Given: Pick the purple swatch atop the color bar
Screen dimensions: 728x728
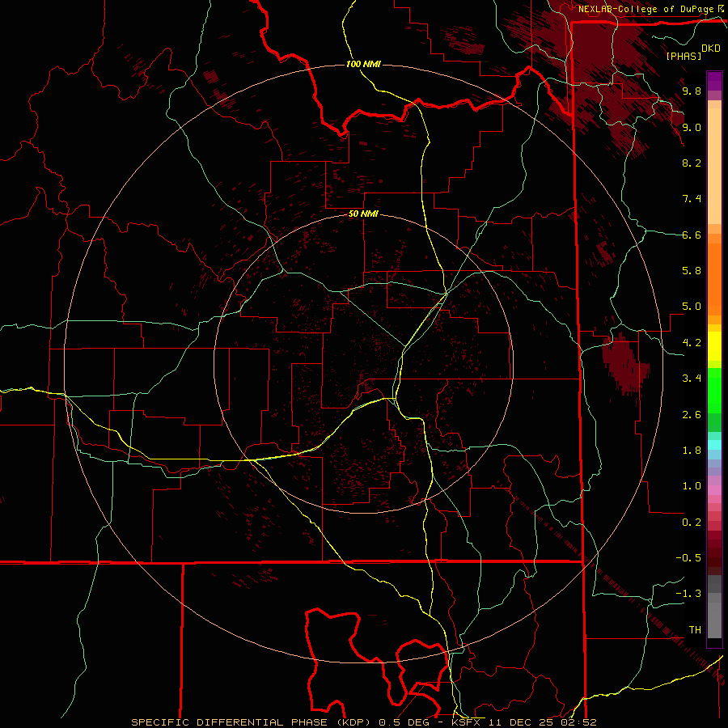Looking at the screenshot, I should coord(714,81).
